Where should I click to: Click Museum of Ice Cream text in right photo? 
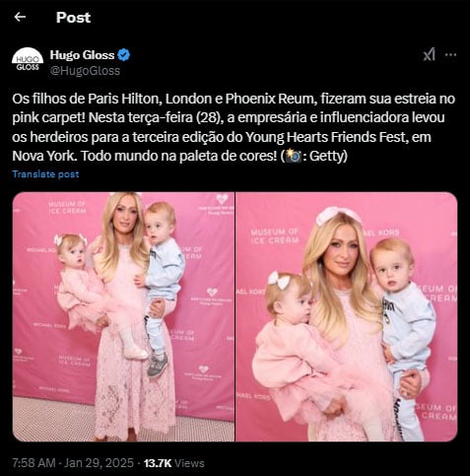[x=275, y=237]
